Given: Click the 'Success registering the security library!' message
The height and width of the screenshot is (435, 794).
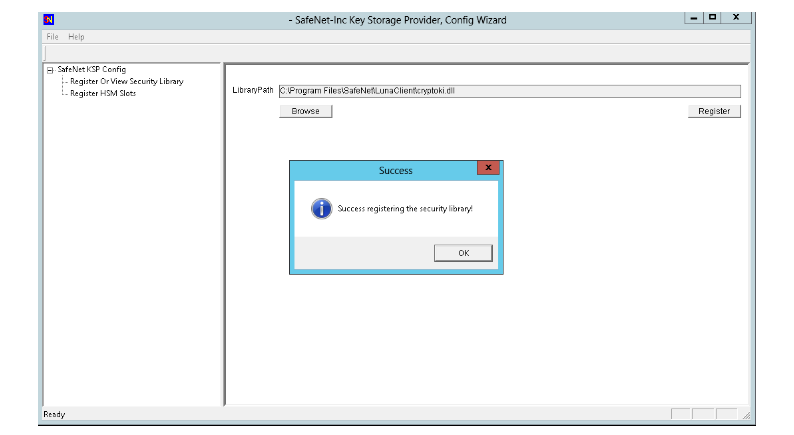Looking at the screenshot, I should tap(405, 209).
